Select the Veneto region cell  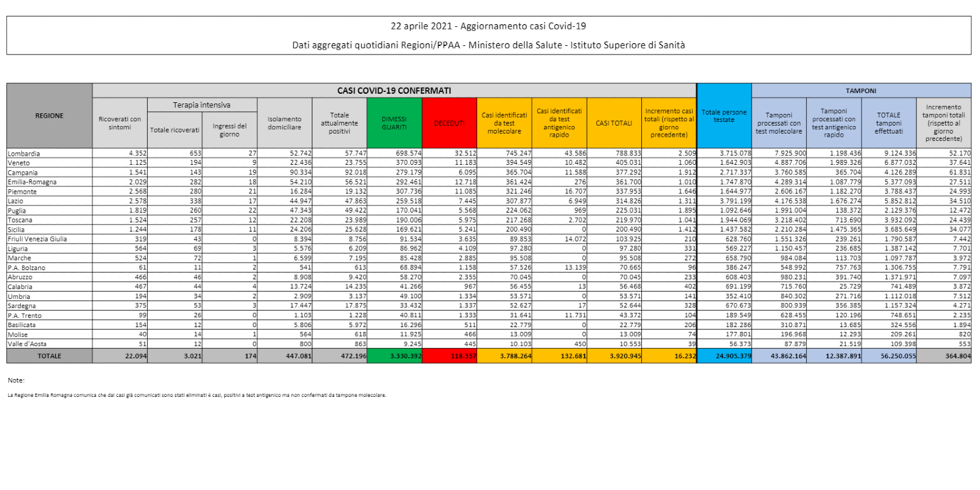point(19,163)
